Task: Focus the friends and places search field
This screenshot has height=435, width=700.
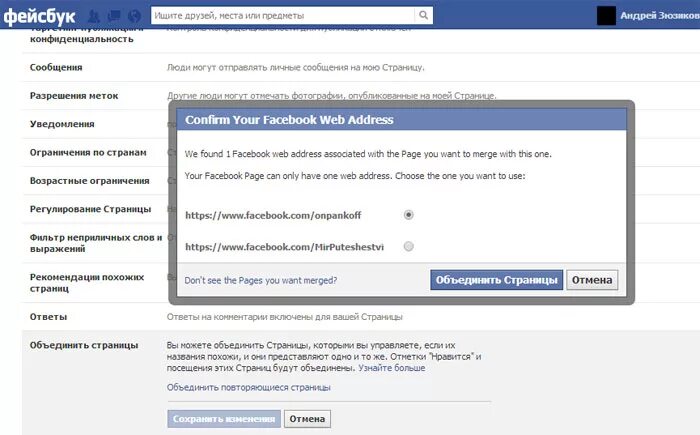Action: click(283, 15)
